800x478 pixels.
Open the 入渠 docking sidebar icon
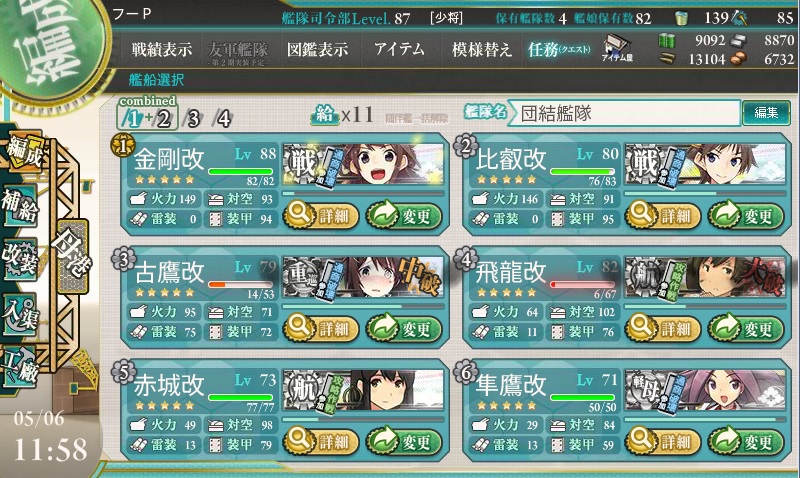point(20,313)
